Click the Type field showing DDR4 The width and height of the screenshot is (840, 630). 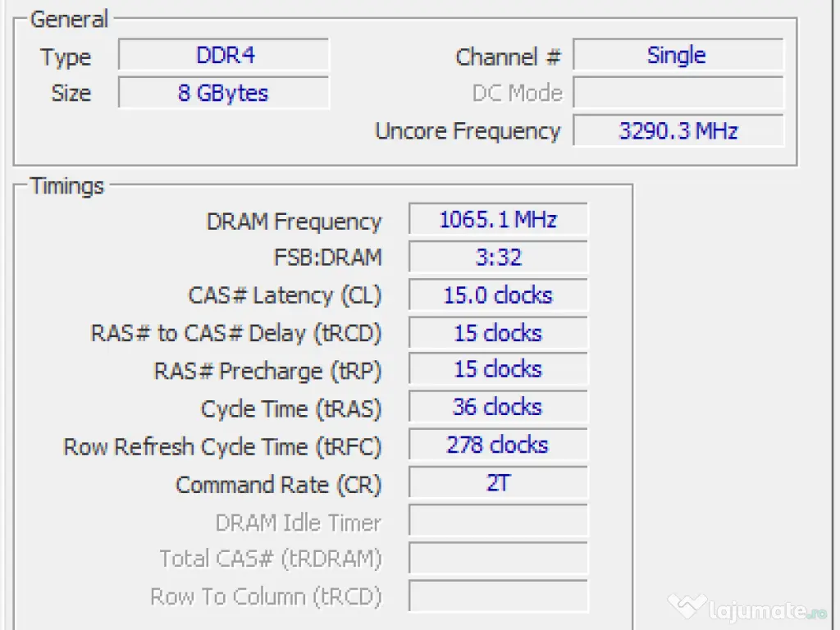224,56
